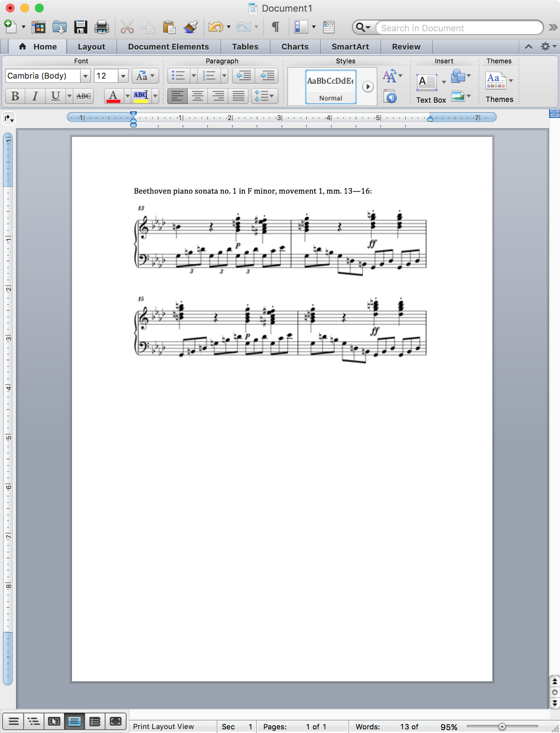
Task: Switch to Publishing Layout view button
Action: pyautogui.click(x=54, y=721)
